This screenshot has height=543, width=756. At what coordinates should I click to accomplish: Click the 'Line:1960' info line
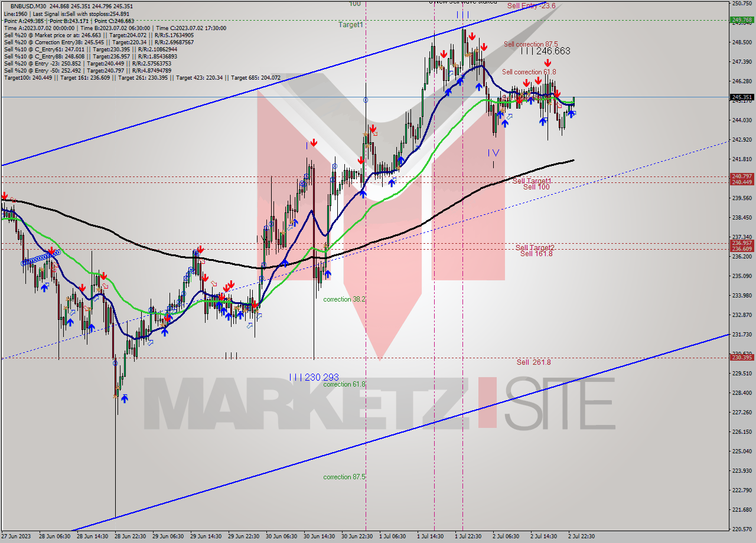66,14
